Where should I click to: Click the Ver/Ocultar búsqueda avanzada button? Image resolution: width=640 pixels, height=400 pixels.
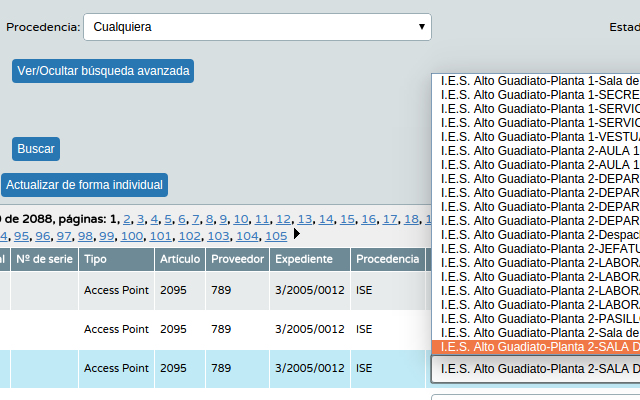coord(103,71)
